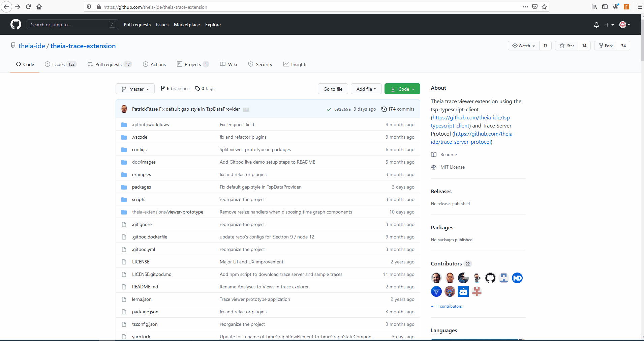
Task: Open the plus create-new menu
Action: tap(609, 25)
